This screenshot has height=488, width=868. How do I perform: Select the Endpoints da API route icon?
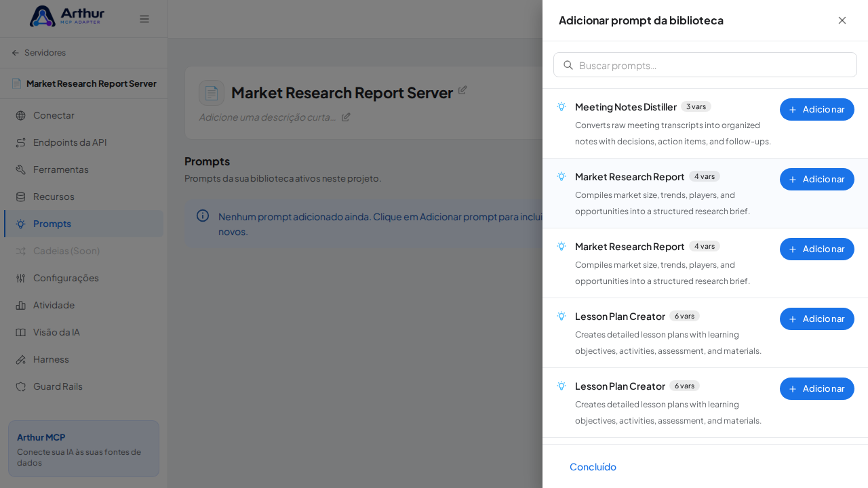click(x=20, y=142)
